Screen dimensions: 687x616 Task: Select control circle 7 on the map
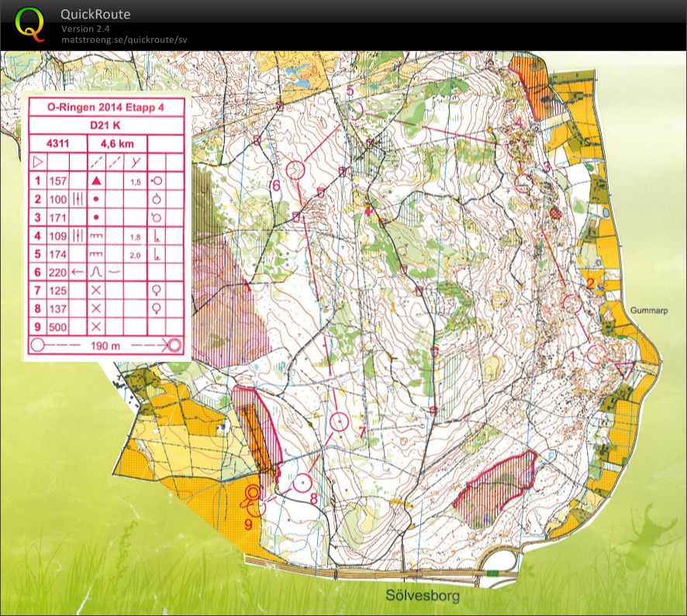[339, 422]
